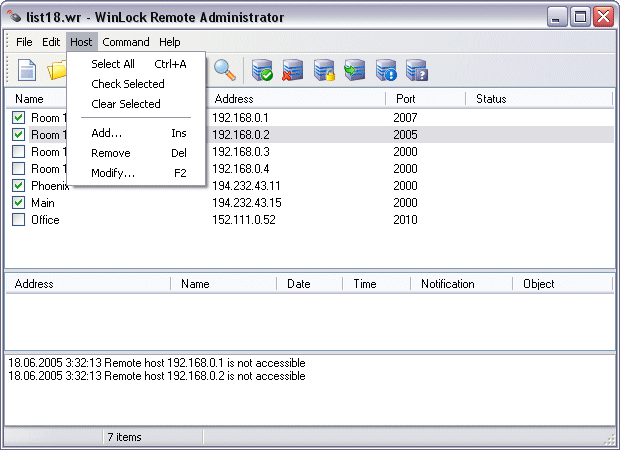This screenshot has height=450, width=620.
Task: Maximize the WinLock Remote Administrator window
Action: (x=580, y=17)
